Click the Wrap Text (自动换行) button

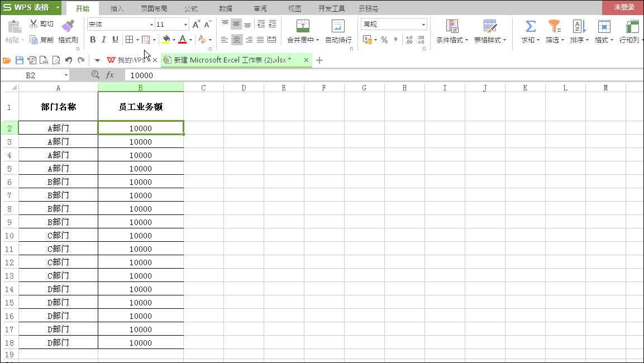tap(338, 31)
